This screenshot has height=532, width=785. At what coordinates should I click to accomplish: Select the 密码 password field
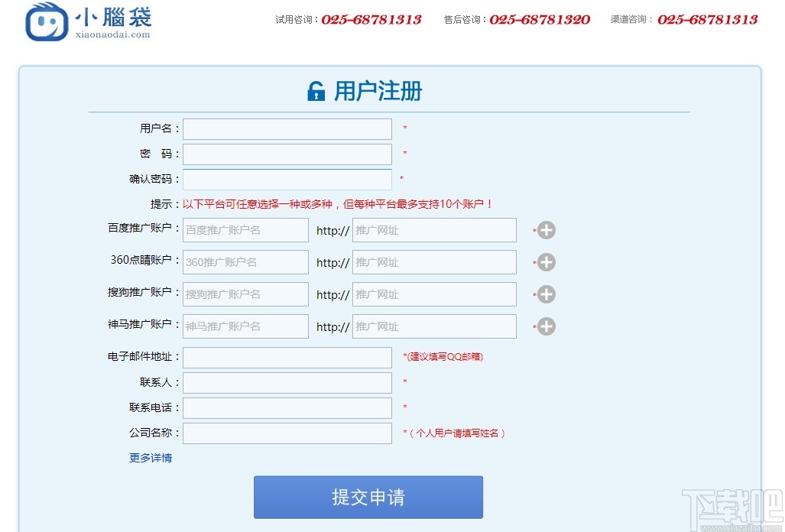click(287, 154)
